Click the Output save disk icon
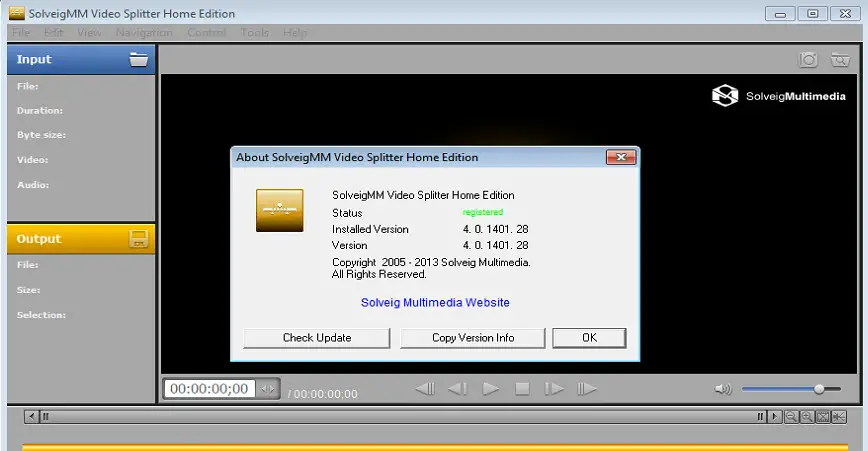This screenshot has width=868, height=451. [138, 239]
